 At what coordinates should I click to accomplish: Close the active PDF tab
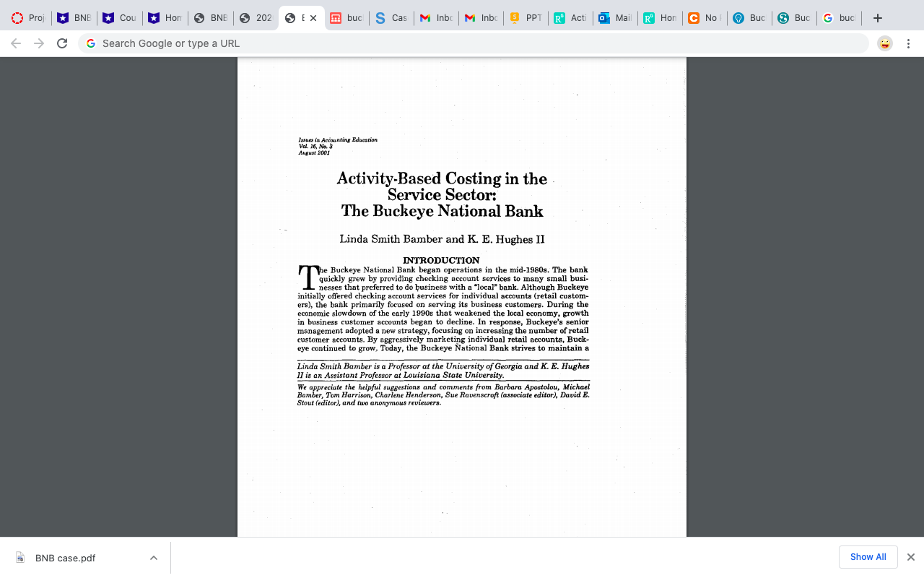click(x=313, y=18)
